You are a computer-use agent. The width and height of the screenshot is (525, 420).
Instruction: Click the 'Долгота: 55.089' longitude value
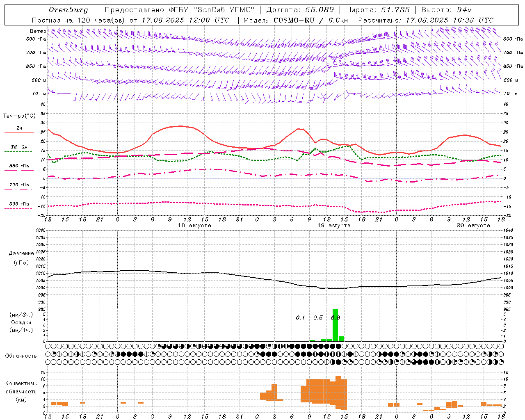click(300, 10)
